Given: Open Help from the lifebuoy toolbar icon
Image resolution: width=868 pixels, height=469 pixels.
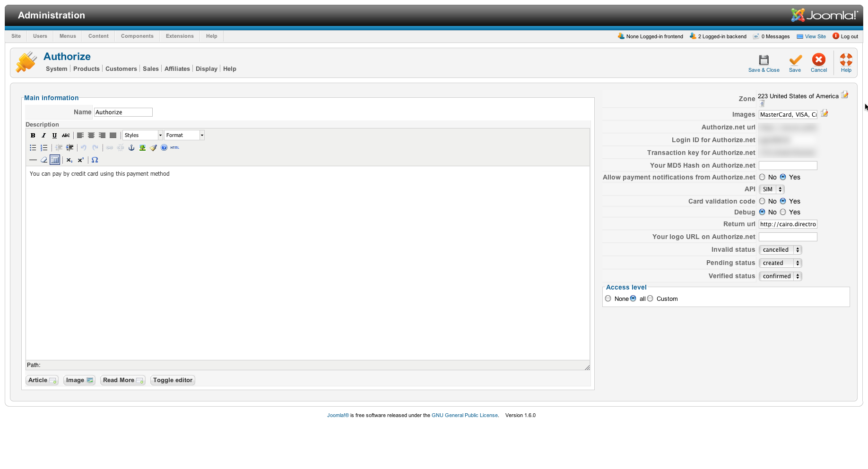Looking at the screenshot, I should (846, 63).
